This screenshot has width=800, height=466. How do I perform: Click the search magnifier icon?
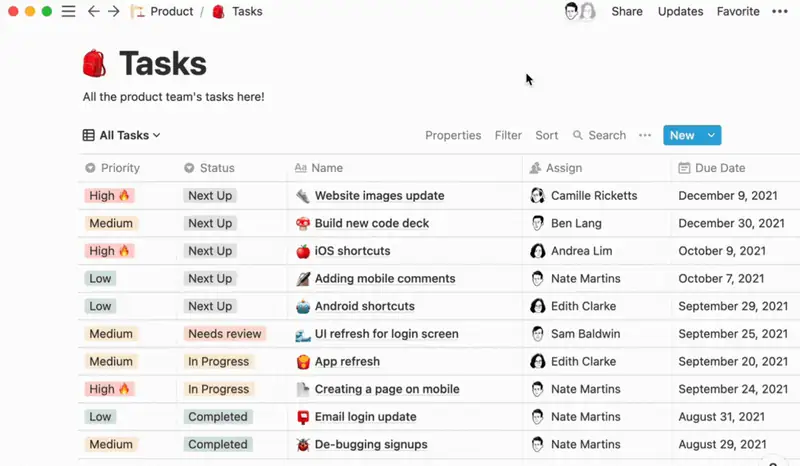pyautogui.click(x=578, y=135)
